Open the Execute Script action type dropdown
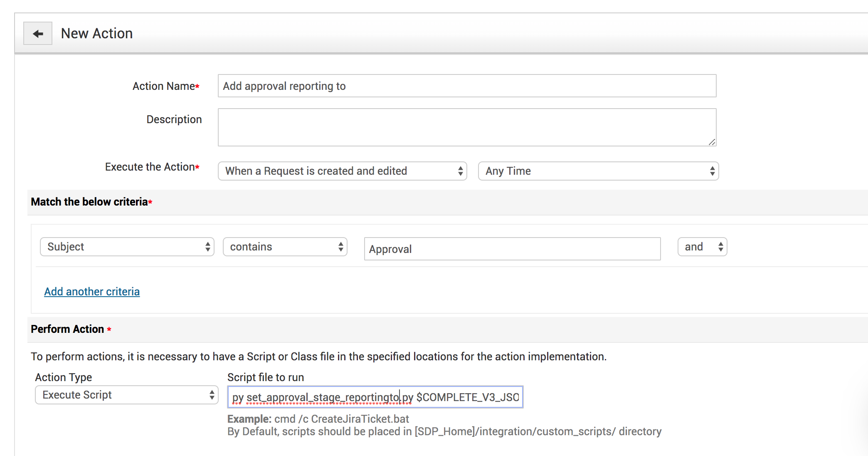 [126, 395]
